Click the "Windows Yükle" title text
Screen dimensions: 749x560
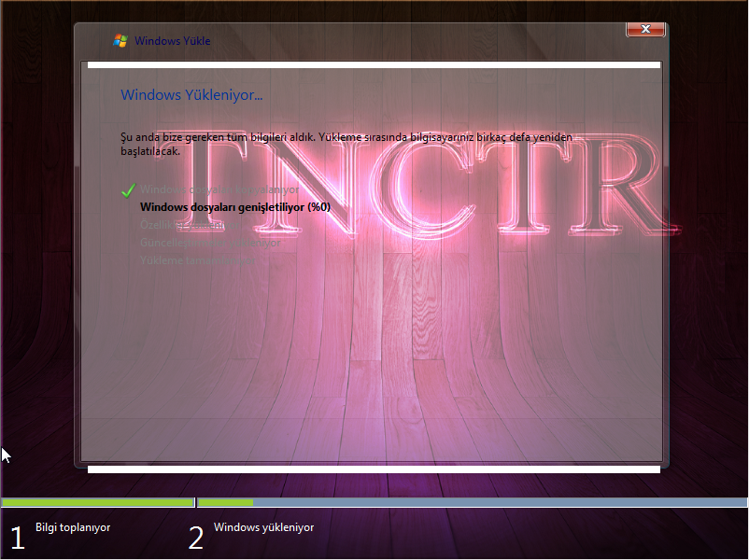pos(173,41)
